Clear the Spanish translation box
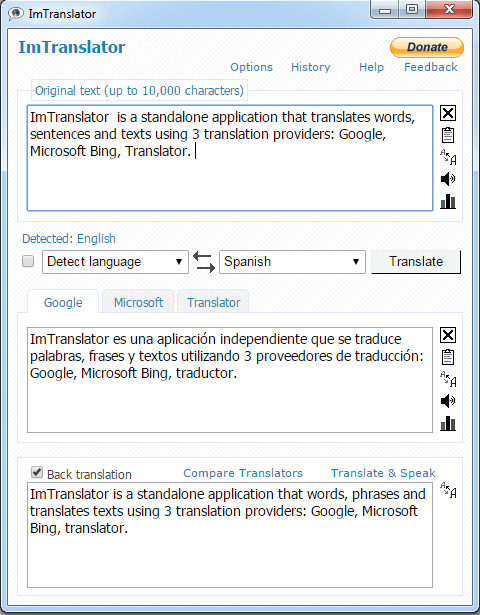The width and height of the screenshot is (480, 615). point(448,335)
